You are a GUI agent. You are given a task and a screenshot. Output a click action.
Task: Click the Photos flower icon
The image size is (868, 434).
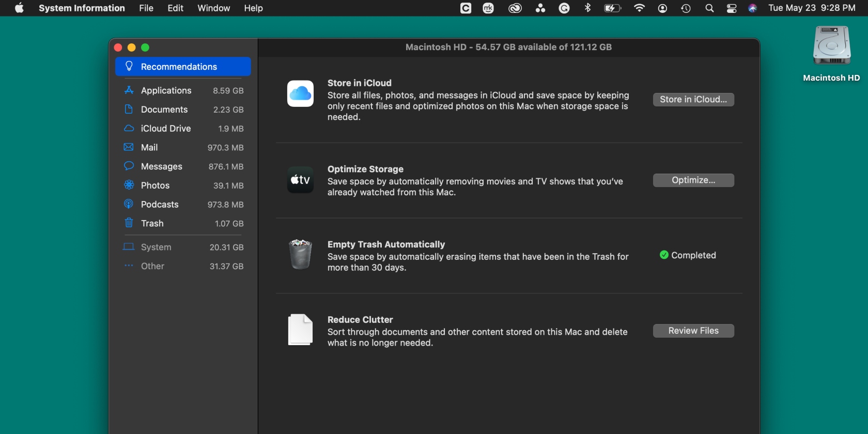click(x=129, y=185)
